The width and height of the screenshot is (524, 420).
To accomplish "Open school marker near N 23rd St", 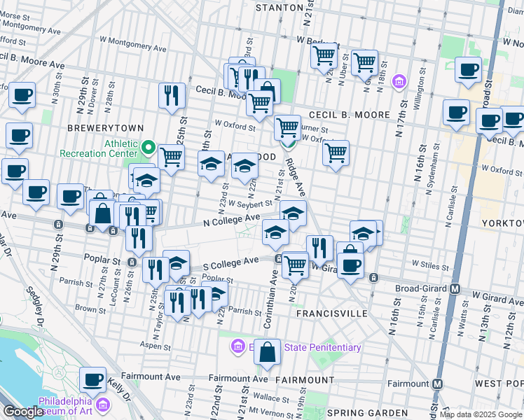I will pos(211,164).
